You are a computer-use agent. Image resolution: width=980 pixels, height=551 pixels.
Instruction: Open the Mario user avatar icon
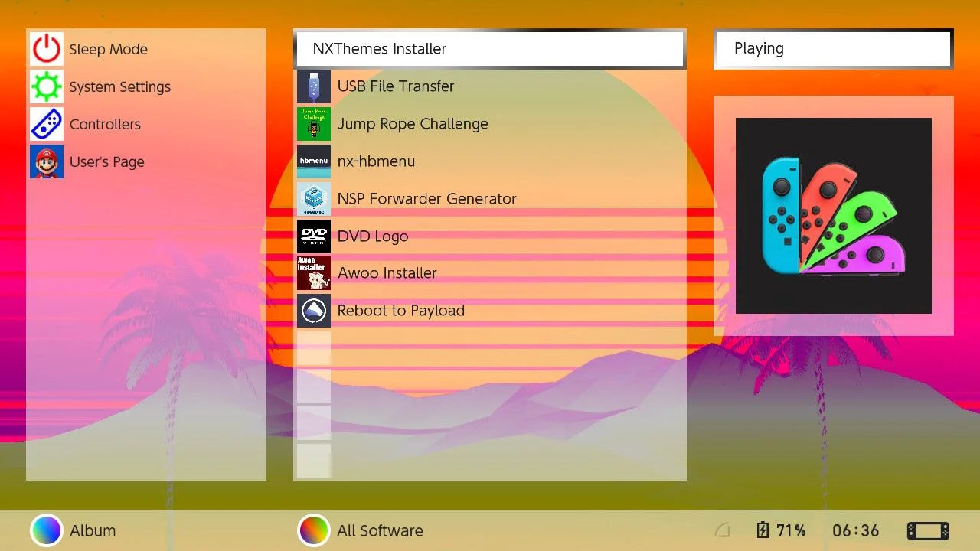coord(47,161)
